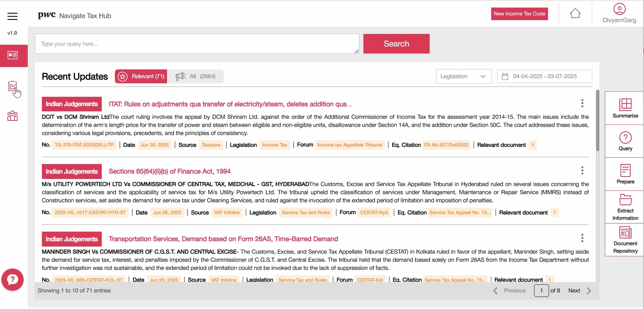Open the hamburger navigation menu
The image size is (644, 309).
(x=13, y=16)
